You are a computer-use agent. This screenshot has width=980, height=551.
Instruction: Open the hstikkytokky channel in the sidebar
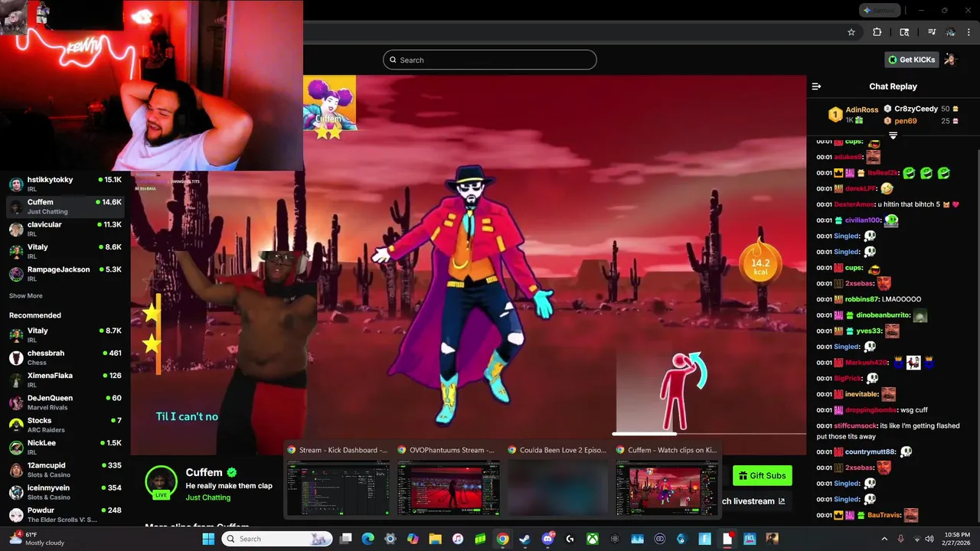[65, 184]
